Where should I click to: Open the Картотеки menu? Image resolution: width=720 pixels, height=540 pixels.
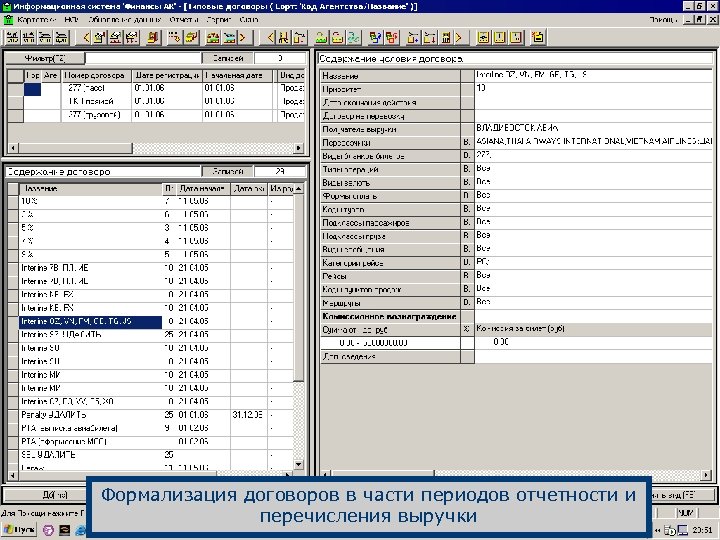(x=36, y=20)
